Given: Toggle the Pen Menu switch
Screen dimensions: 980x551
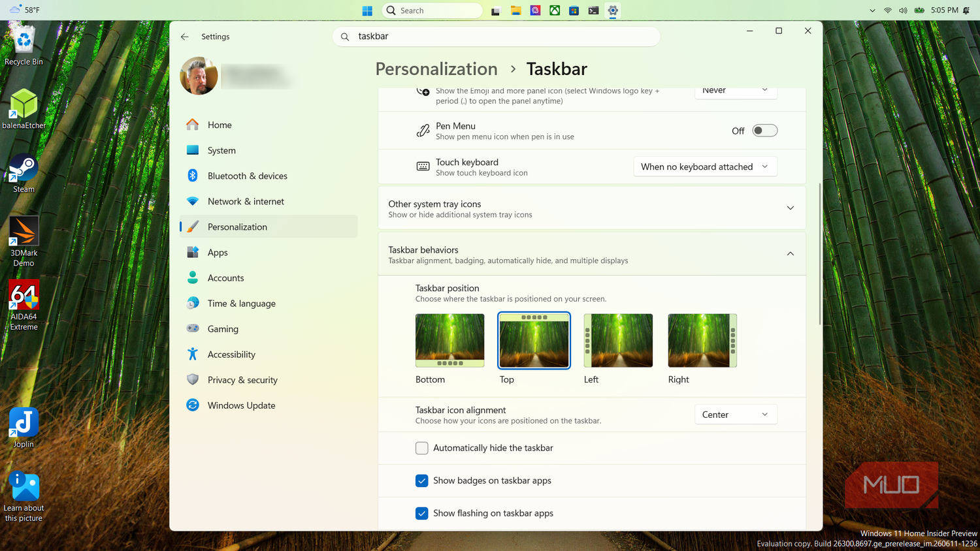Looking at the screenshot, I should click(764, 131).
